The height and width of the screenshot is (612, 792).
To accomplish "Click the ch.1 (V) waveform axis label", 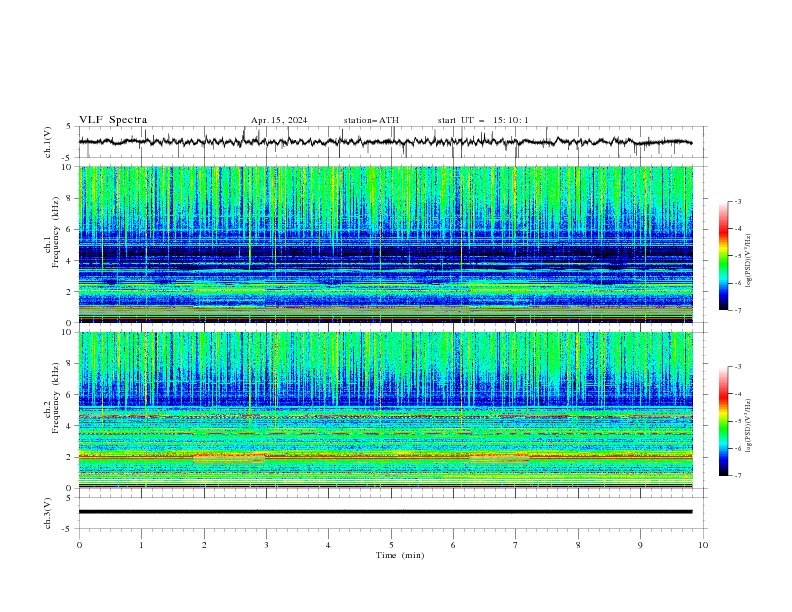I will (48, 142).
